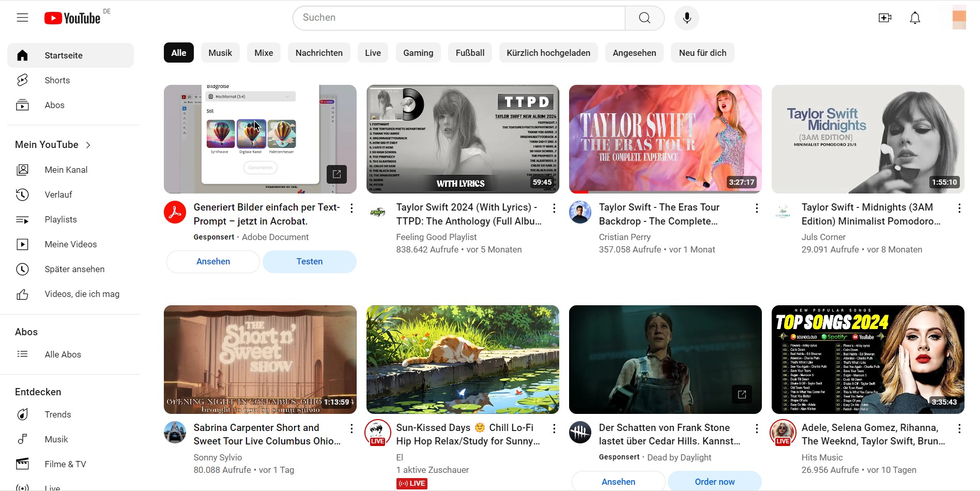Go to Startseite in sidebar
Image resolution: width=980 pixels, height=491 pixels.
pyautogui.click(x=70, y=55)
